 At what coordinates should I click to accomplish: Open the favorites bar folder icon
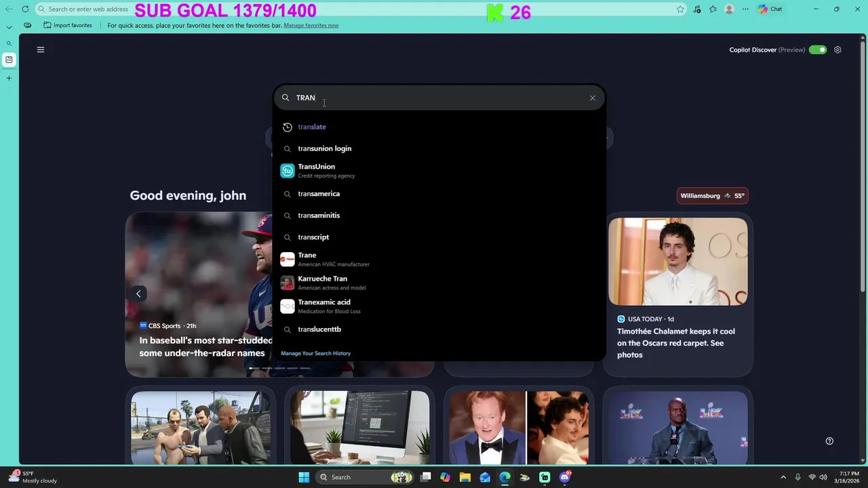point(27,25)
